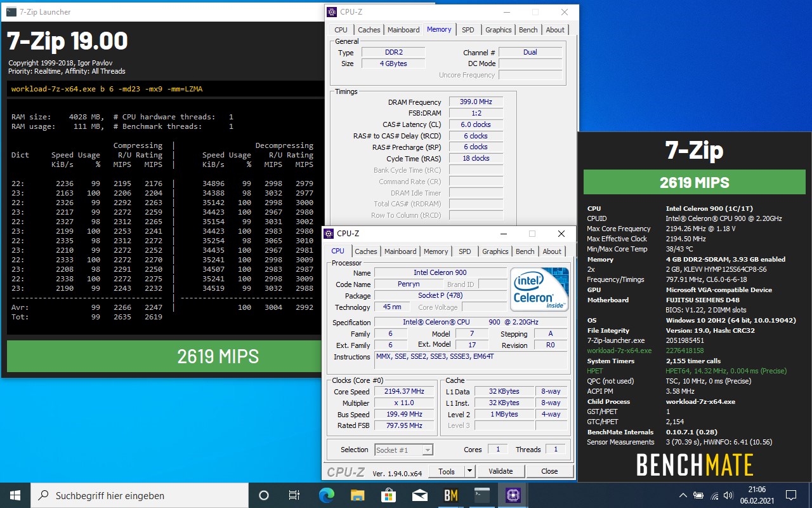Open Caches tab in front CPU-Z
This screenshot has height=508, width=812.
pos(366,251)
